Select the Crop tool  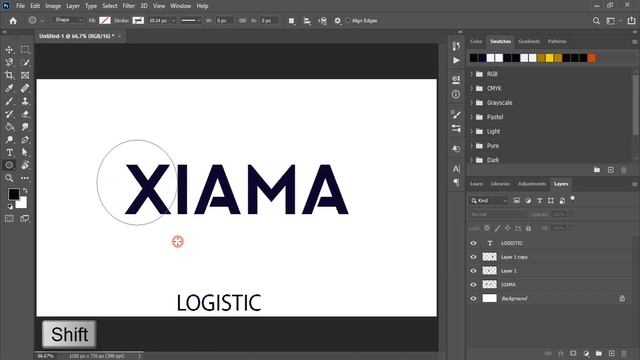pos(9,75)
